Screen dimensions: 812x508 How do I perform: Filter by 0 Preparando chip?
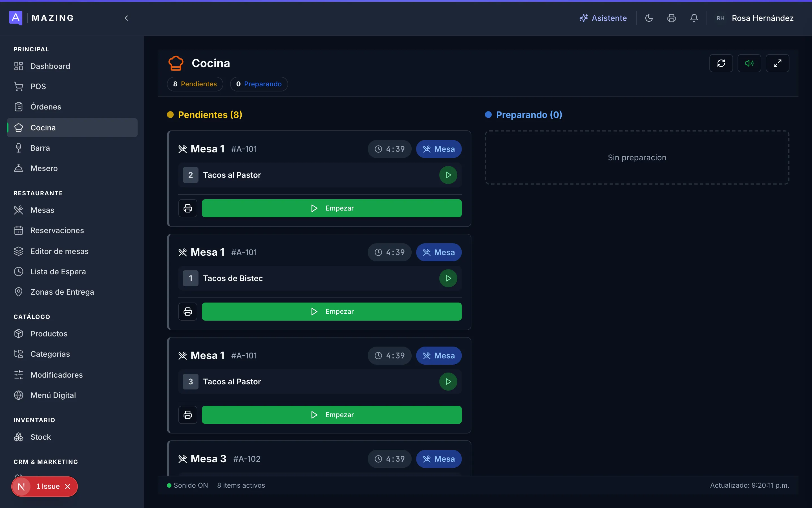click(x=259, y=84)
